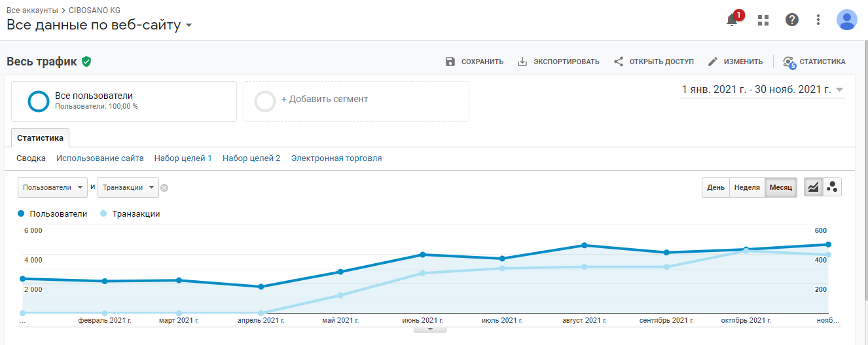
Task: Open the user account avatar
Action: point(847,20)
